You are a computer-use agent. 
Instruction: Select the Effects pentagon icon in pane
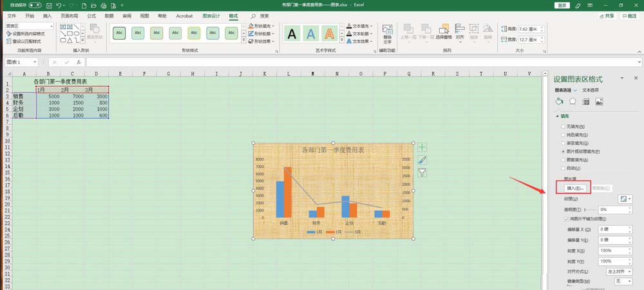[x=573, y=102]
